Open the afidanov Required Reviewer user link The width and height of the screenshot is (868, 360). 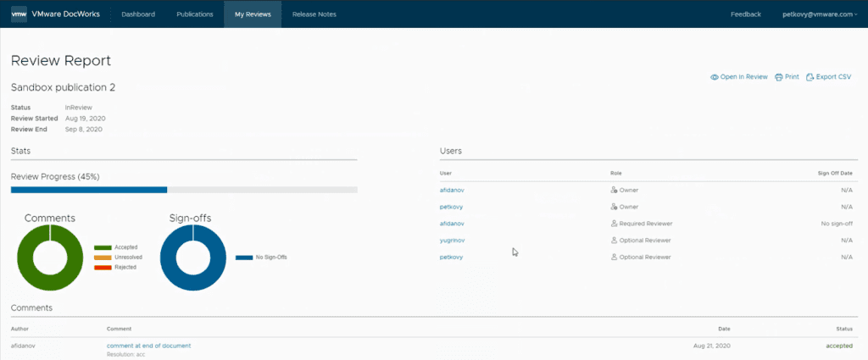(x=452, y=224)
